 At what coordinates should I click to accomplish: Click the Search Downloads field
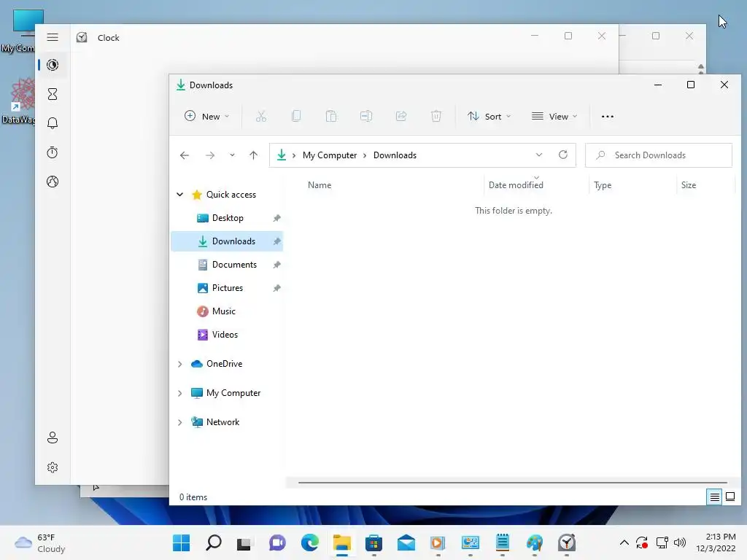659,155
